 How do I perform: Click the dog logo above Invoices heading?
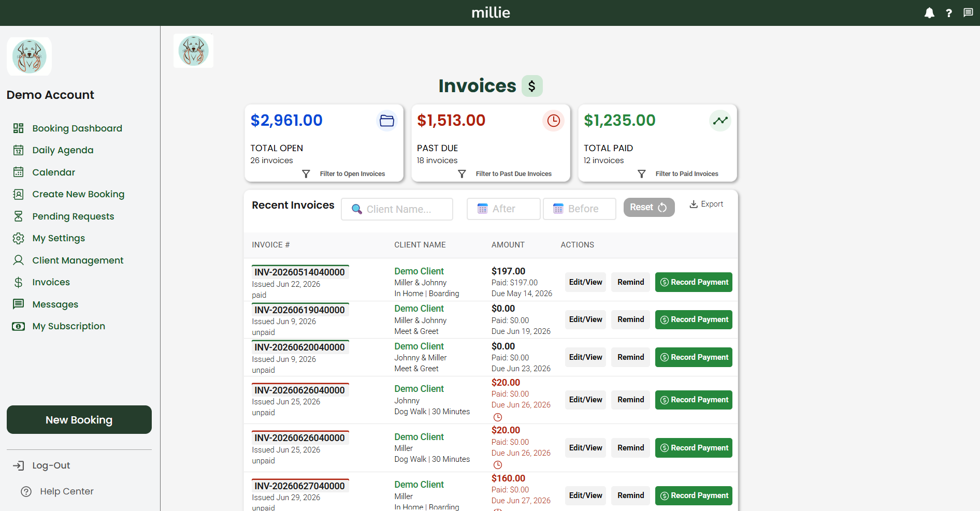coord(193,51)
